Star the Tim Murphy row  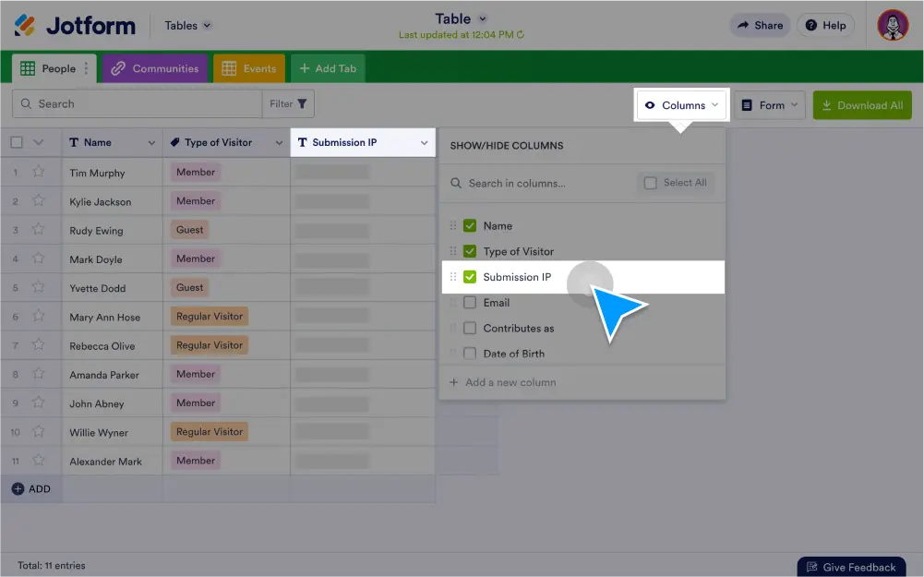point(39,172)
